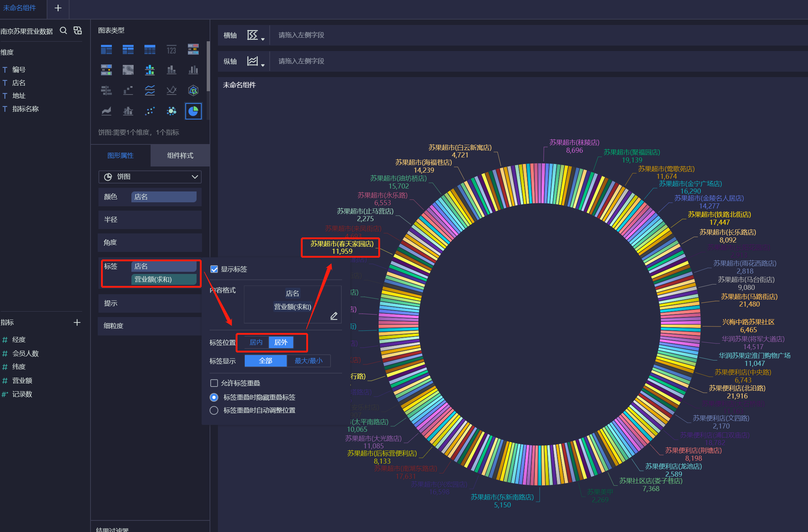This screenshot has height=532, width=808.
Task: Open the 饼图 graphic type dropdown
Action: (150, 177)
